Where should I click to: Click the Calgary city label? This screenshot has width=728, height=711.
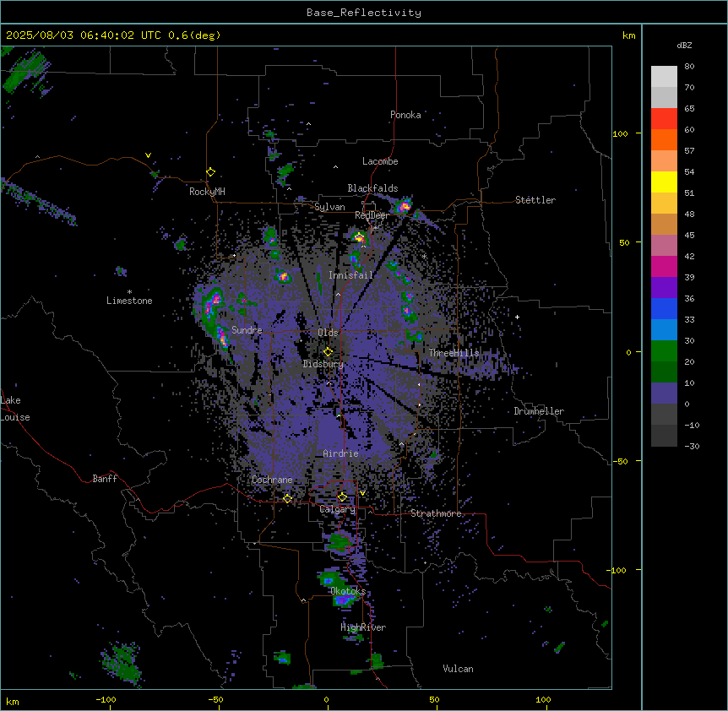tap(338, 509)
